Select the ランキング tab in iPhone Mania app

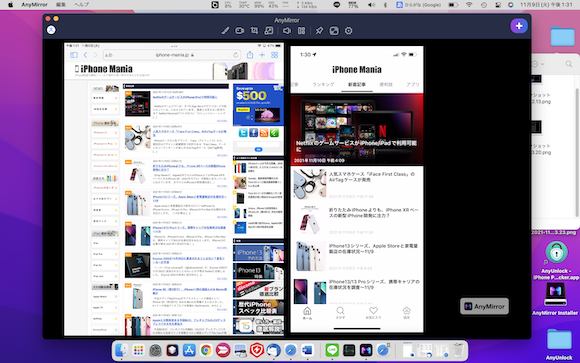323,84
